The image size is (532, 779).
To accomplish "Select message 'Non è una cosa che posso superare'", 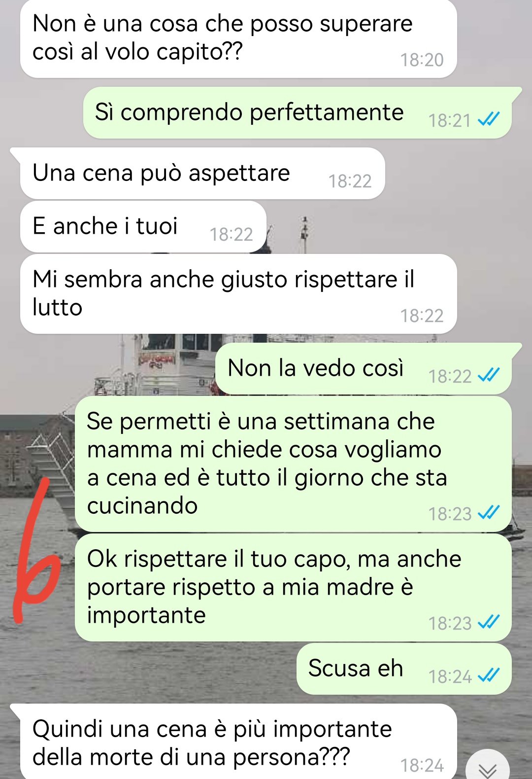I will [238, 38].
